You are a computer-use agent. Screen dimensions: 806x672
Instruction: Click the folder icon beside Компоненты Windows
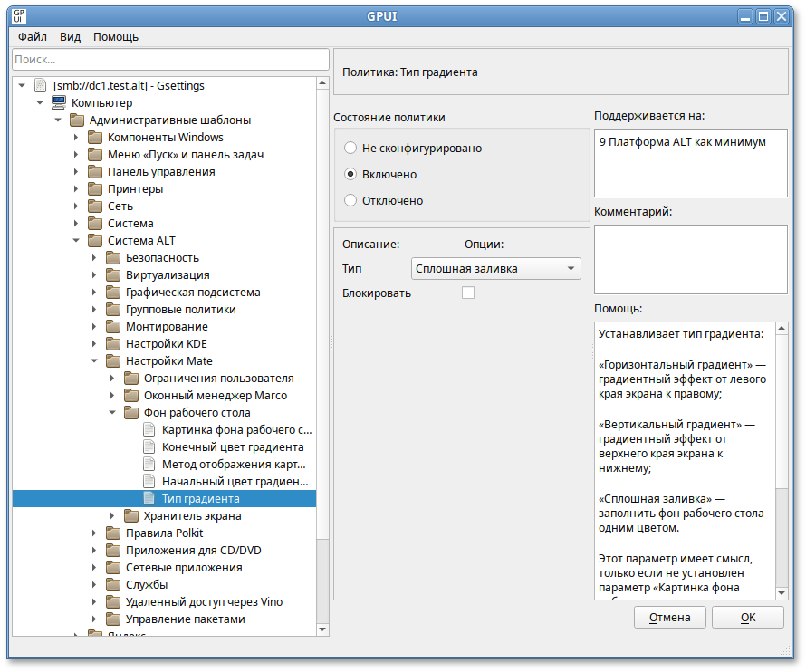(x=95, y=138)
